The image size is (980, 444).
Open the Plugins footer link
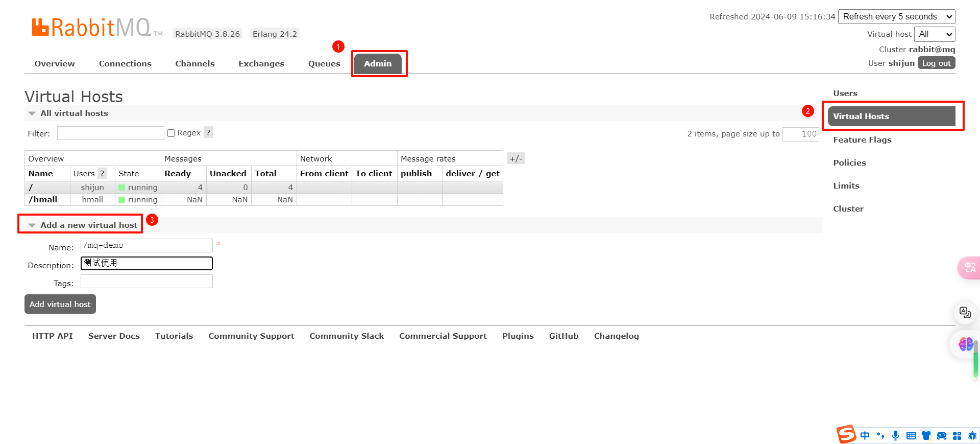(518, 336)
